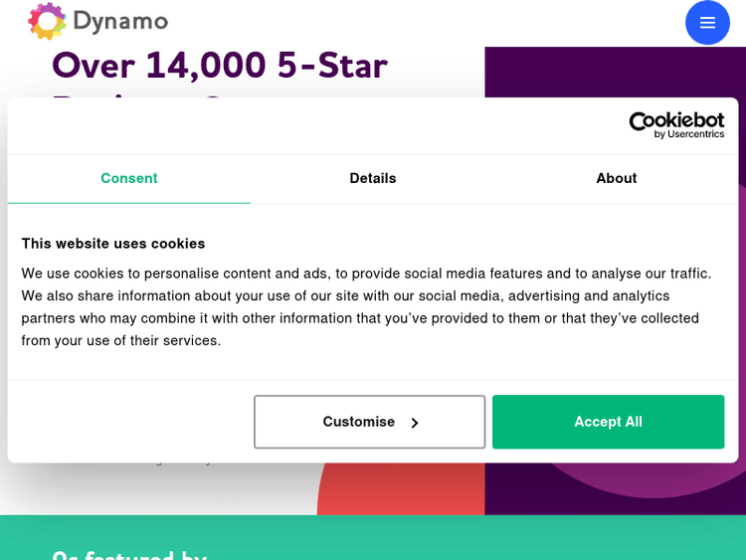Click the 'by Usercentrics' text
Screen dimensions: 746x560
(689, 134)
